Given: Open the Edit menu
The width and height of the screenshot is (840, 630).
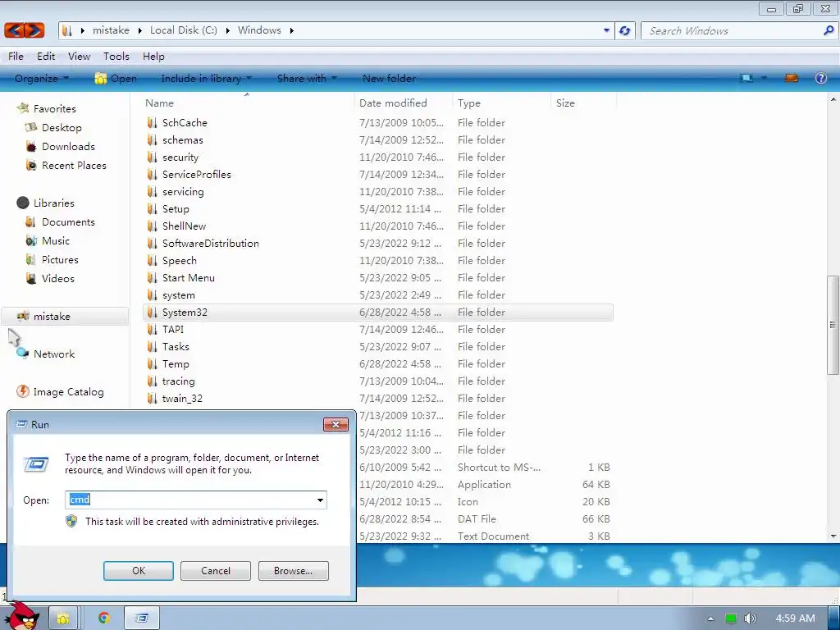Looking at the screenshot, I should click(x=46, y=57).
